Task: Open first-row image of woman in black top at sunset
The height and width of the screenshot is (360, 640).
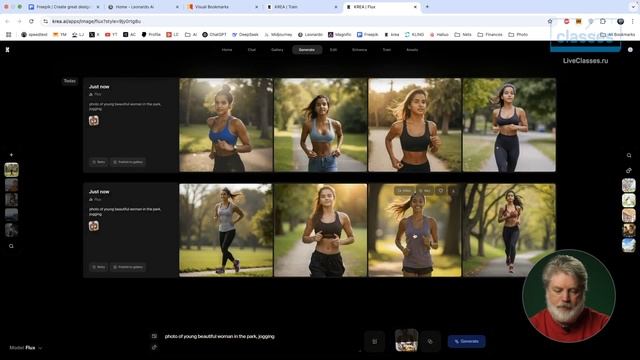Action: click(415, 125)
